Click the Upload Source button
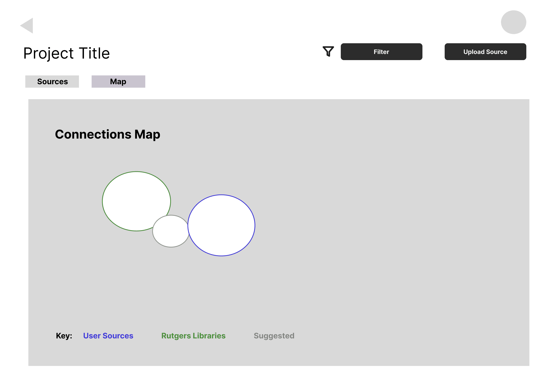 pyautogui.click(x=485, y=52)
